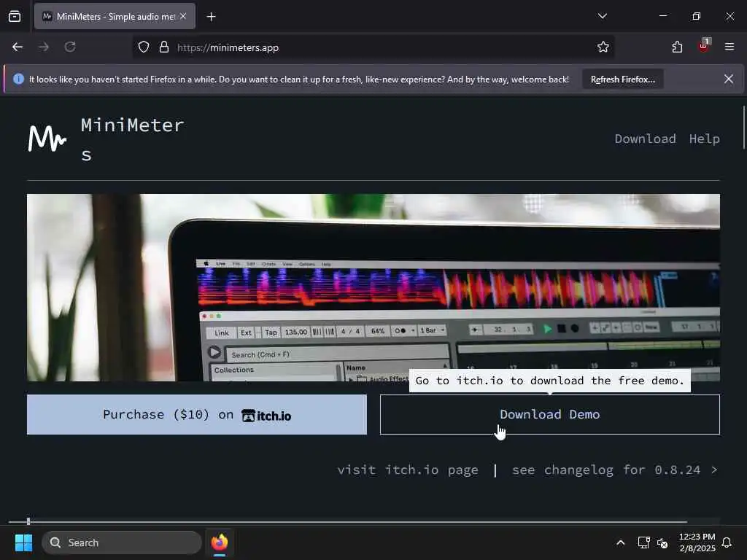Image resolution: width=747 pixels, height=560 pixels.
Task: Click Purchase ($10) on itch.io button
Action: 197,415
